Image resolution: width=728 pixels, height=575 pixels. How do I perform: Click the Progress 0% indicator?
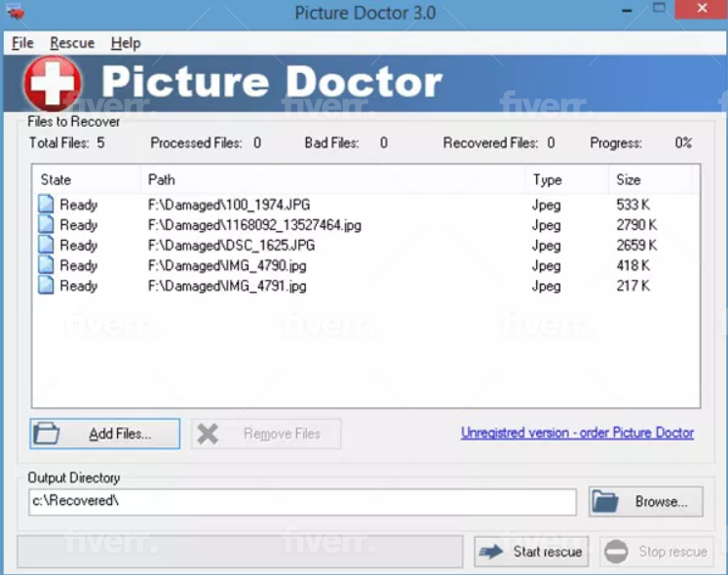(640, 143)
